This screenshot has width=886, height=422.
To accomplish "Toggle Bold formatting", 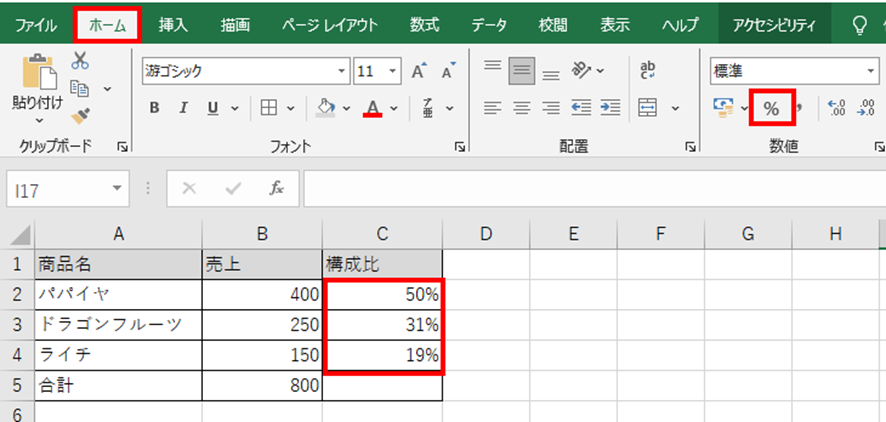I will click(x=155, y=108).
